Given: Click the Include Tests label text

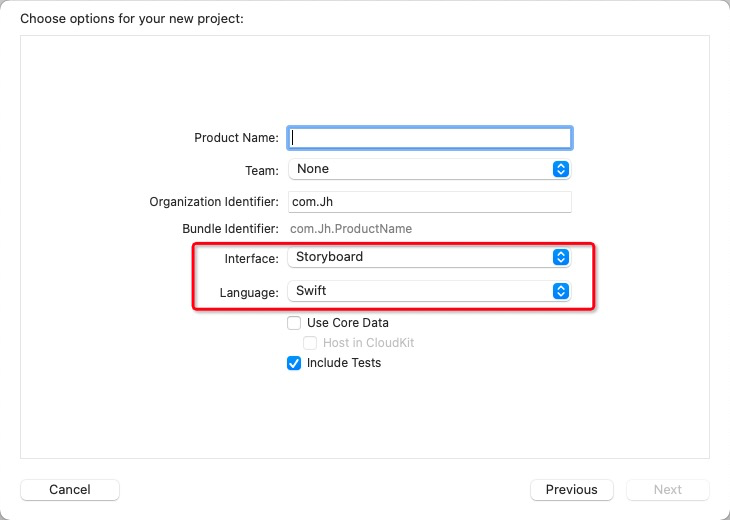Looking at the screenshot, I should point(344,363).
